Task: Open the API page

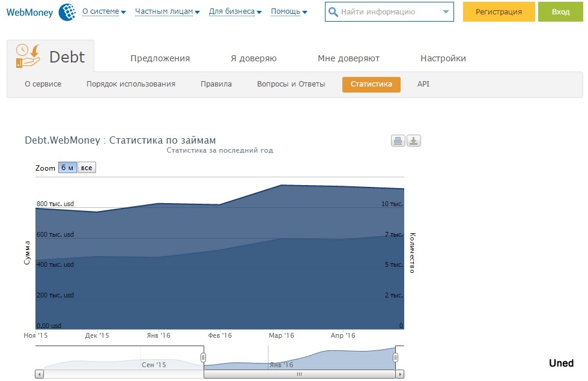Action: 423,84
